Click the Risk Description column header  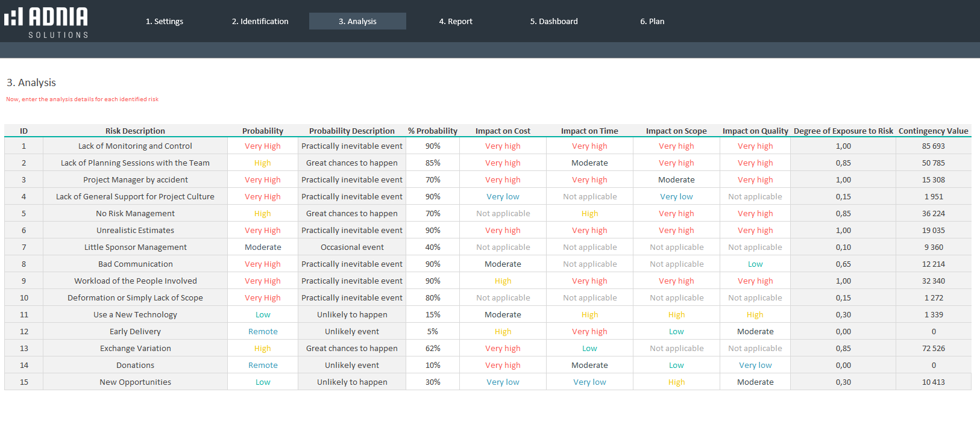click(135, 131)
